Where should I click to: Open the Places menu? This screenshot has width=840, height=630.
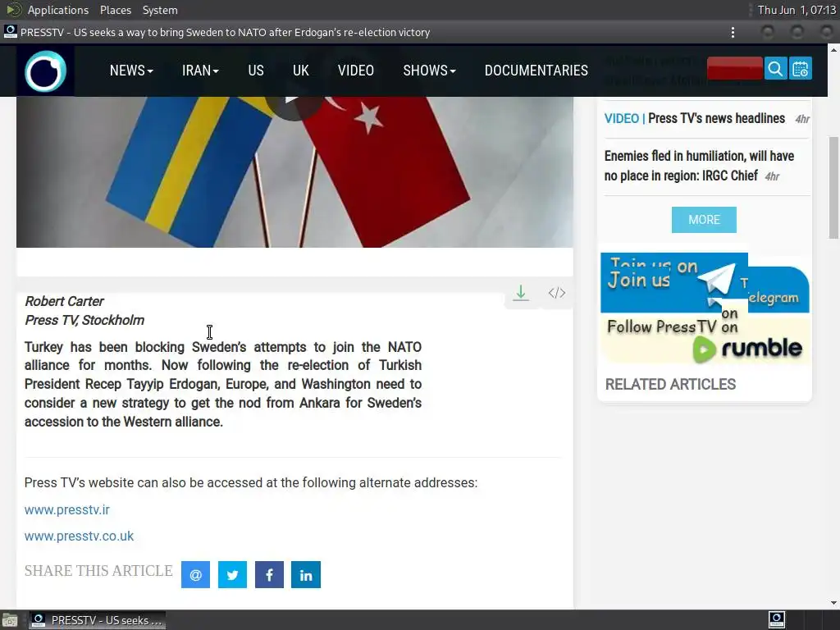115,10
